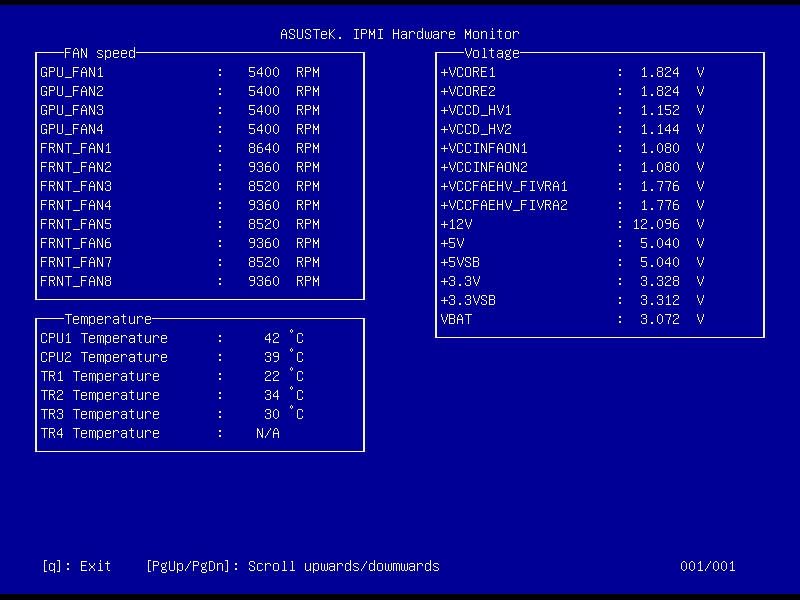The image size is (800, 600).
Task: Click the FRNT_FAN2 label
Action: pyautogui.click(x=76, y=167)
